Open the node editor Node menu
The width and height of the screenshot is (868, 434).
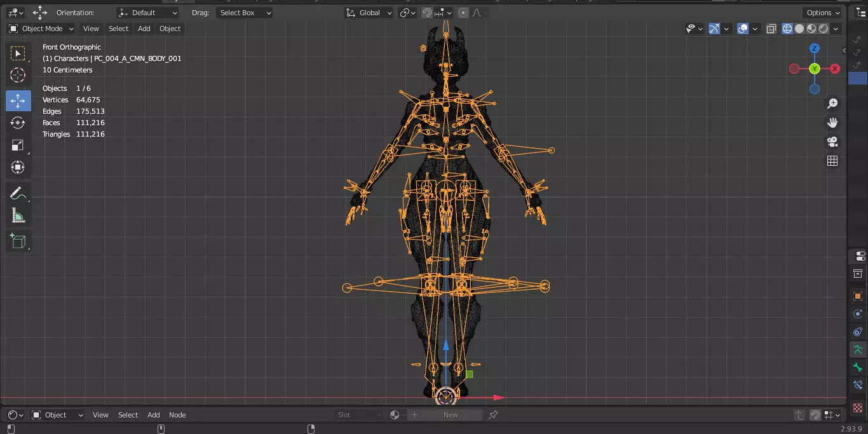[x=177, y=415]
